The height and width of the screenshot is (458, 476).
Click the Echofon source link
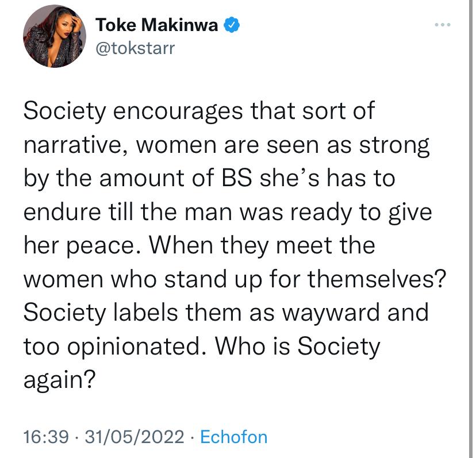[233, 437]
